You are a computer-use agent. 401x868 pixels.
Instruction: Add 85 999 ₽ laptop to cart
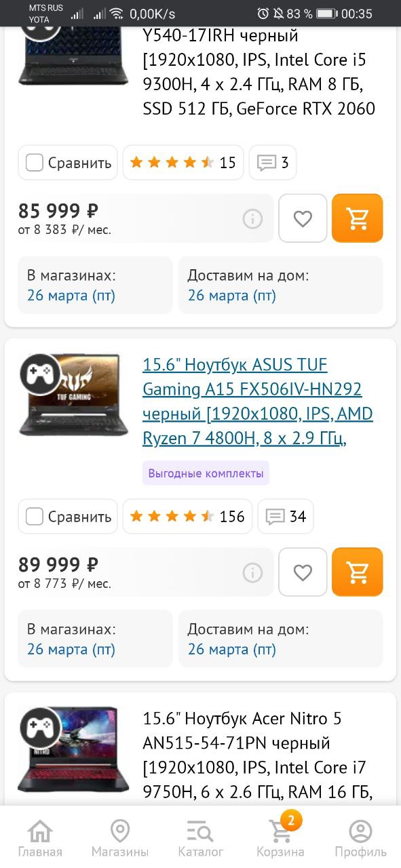pos(357,218)
